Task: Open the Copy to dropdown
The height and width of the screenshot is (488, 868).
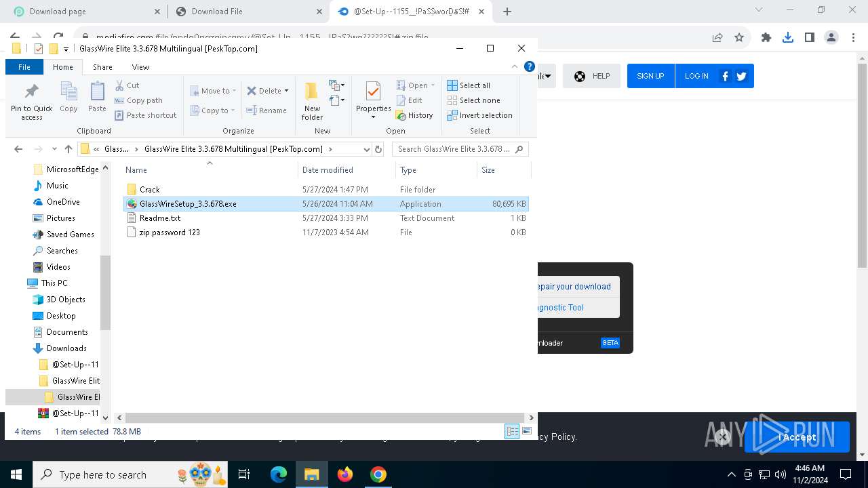Action: pos(212,110)
